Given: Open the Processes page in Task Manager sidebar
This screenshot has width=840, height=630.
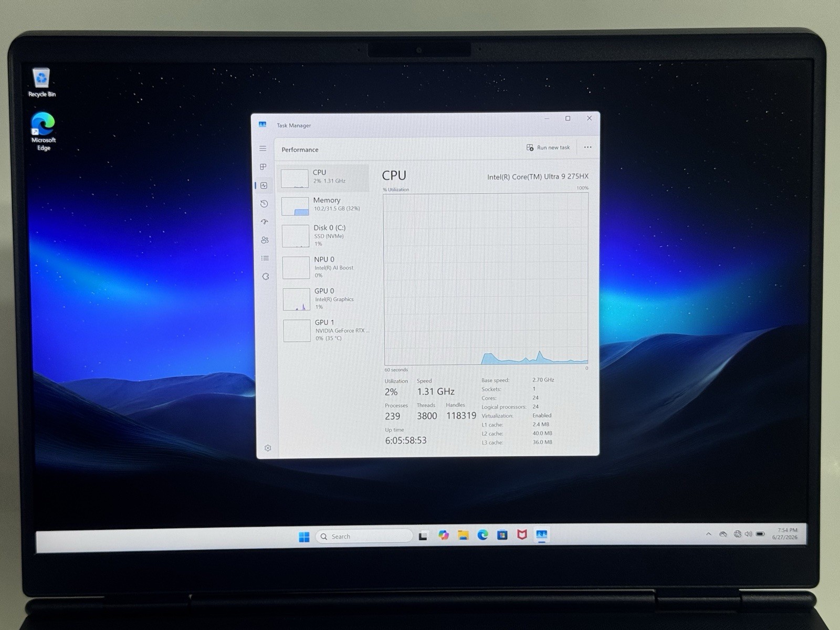Looking at the screenshot, I should [x=264, y=167].
